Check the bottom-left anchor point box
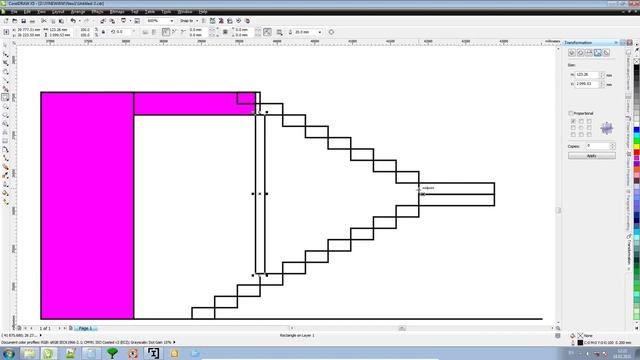This screenshot has height=360, width=640. click(573, 134)
